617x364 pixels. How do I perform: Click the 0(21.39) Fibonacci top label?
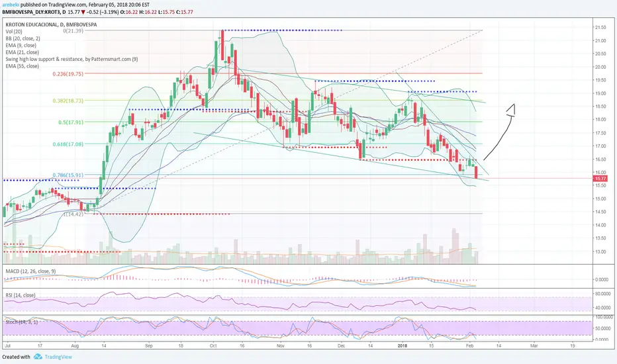click(73, 30)
